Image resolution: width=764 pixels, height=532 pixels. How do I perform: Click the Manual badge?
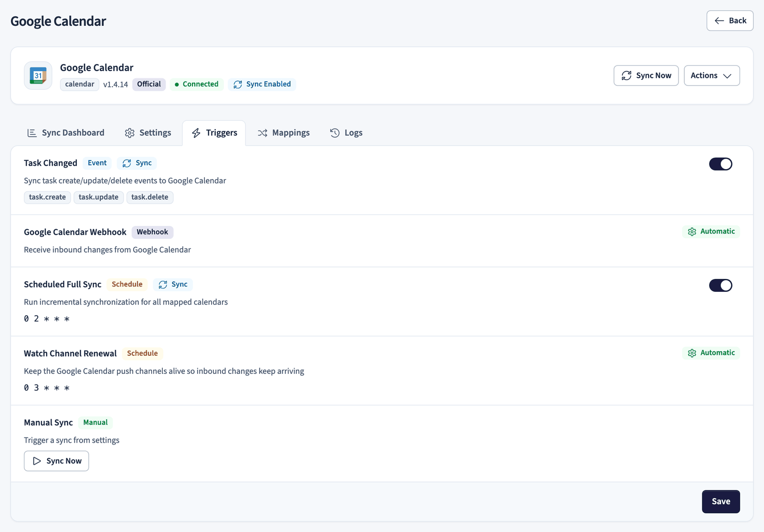[x=95, y=423]
